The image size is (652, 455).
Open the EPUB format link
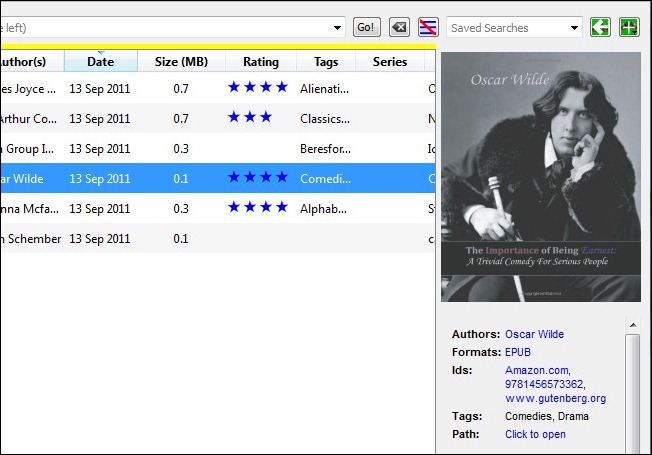(x=518, y=352)
